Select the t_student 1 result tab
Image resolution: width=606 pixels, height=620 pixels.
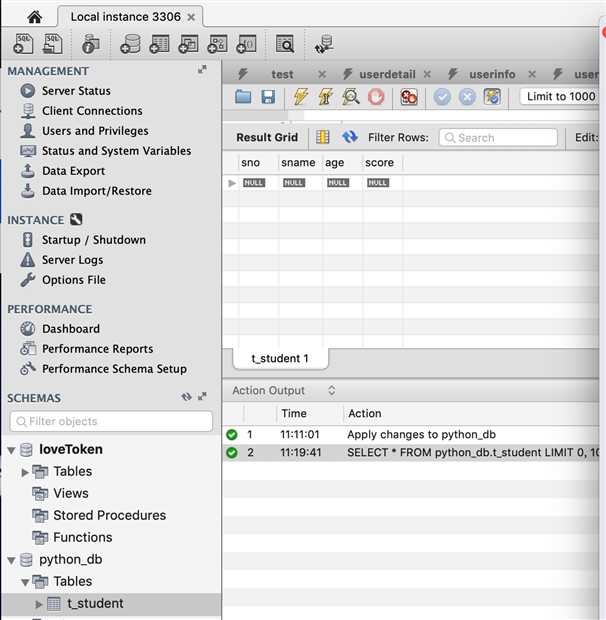[280, 358]
